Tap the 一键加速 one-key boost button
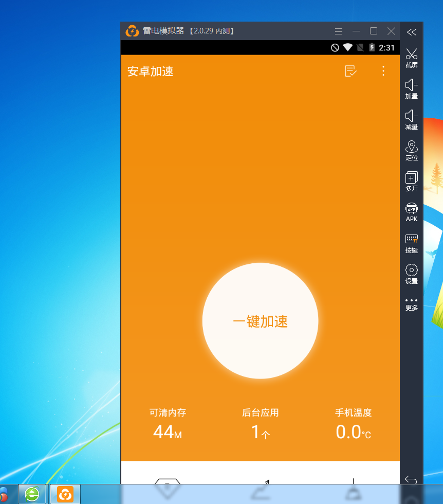 point(260,321)
